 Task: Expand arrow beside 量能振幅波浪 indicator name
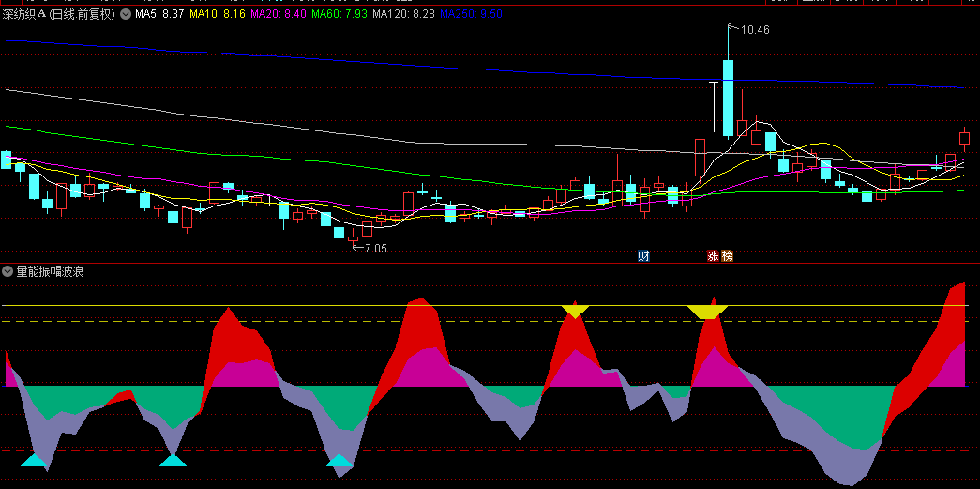coord(8,271)
